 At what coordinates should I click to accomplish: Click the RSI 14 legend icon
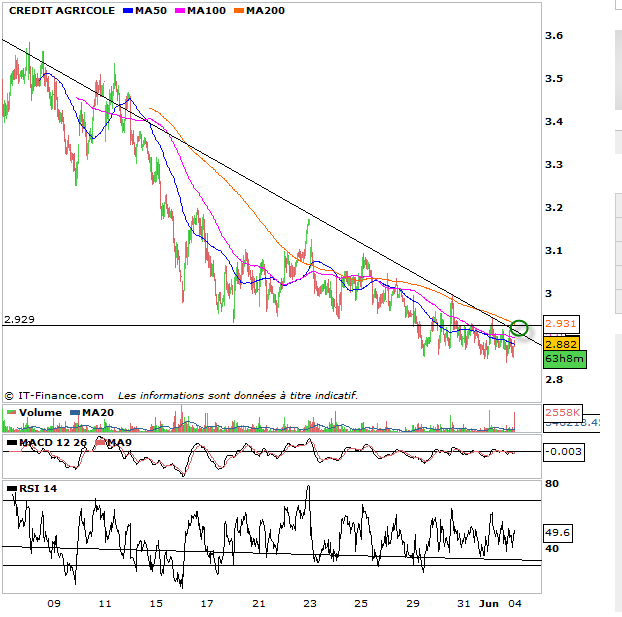[x=11, y=489]
